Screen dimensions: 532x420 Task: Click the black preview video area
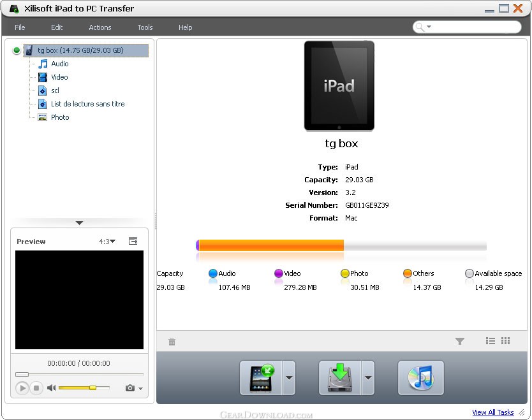79,300
